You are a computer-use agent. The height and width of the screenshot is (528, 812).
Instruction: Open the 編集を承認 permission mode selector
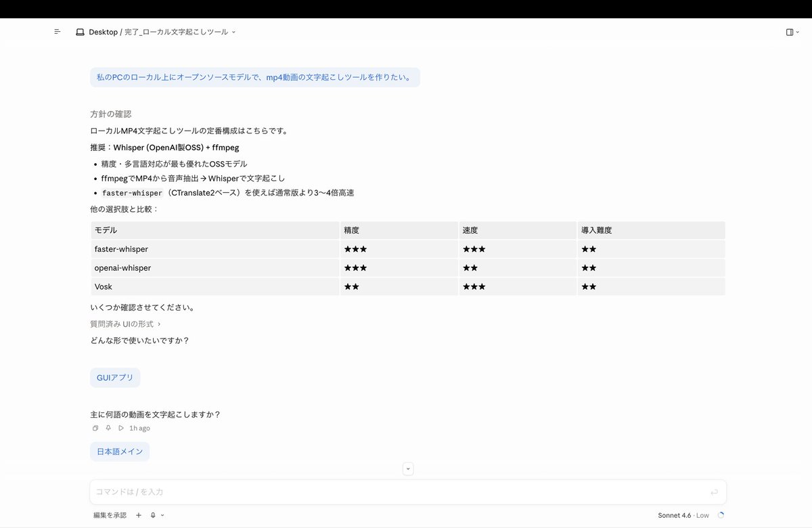click(x=110, y=515)
